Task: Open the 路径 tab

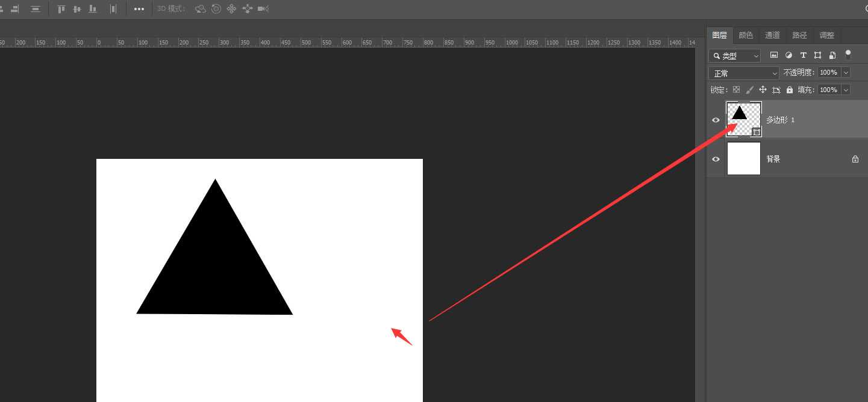Action: (x=799, y=35)
